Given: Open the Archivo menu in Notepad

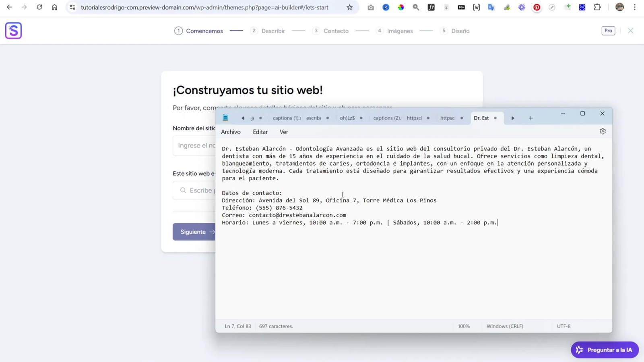Looking at the screenshot, I should click(231, 132).
